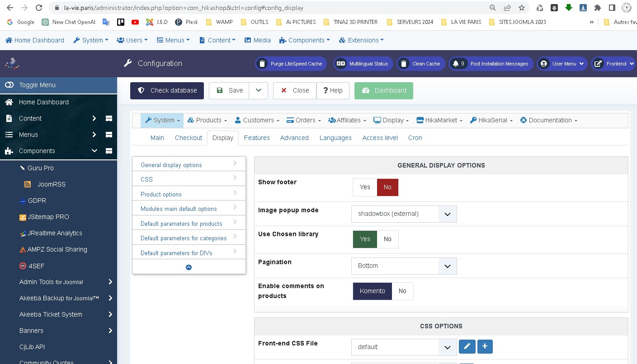Open the HikaMarket menu

coord(439,120)
